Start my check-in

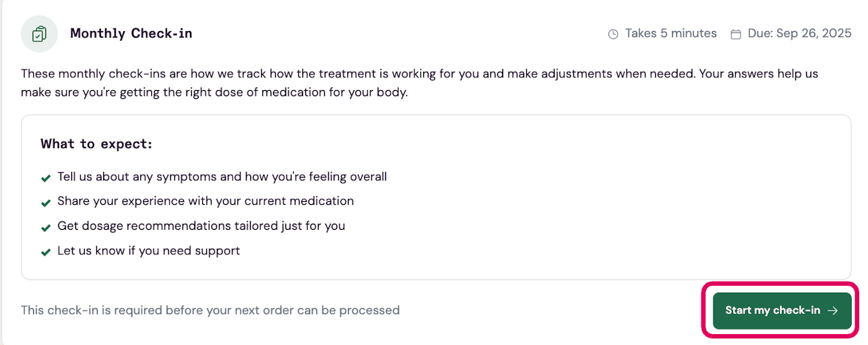(x=782, y=310)
